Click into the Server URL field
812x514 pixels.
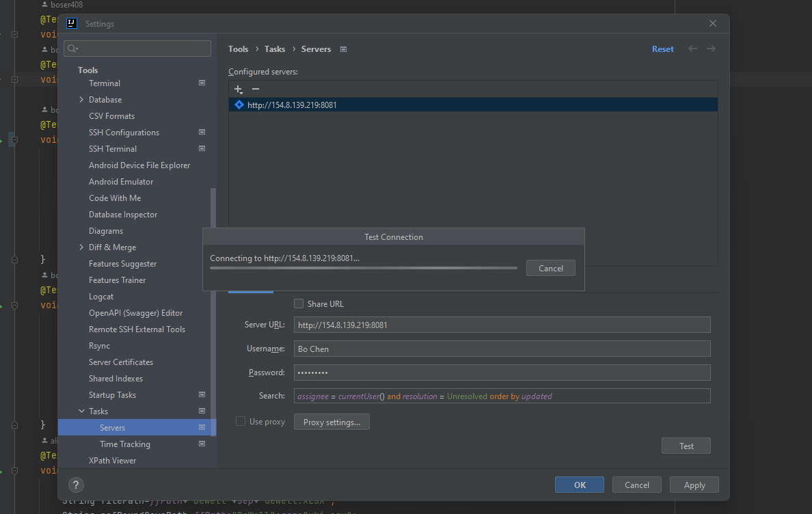click(502, 325)
